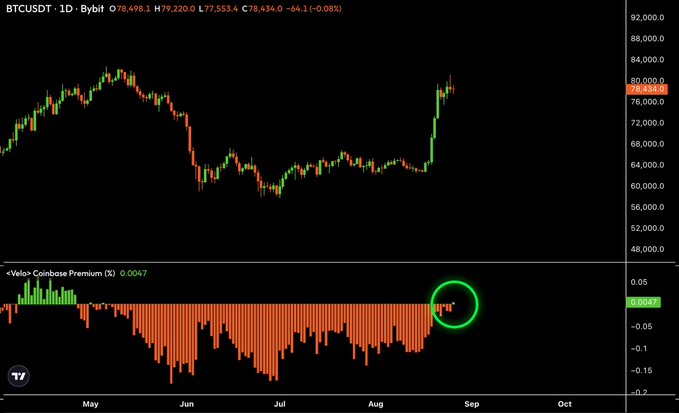
Task: Select the −0.1 premium axis label
Action: [639, 348]
